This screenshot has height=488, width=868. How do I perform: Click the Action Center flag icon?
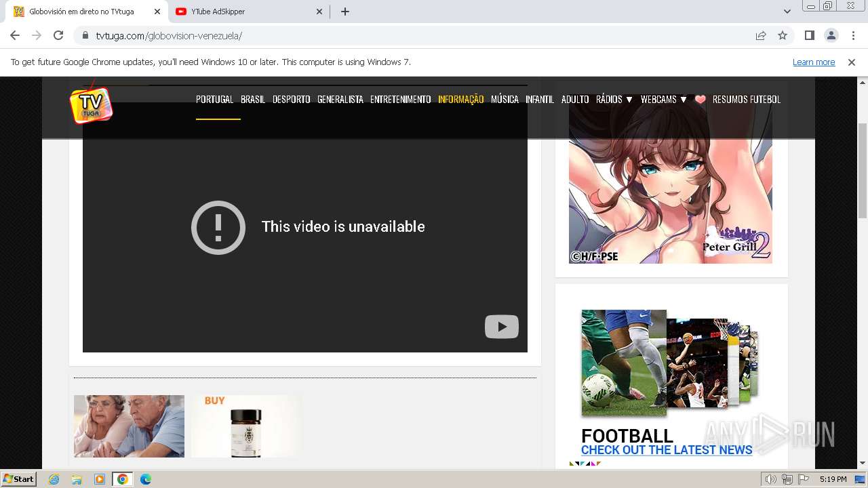click(x=804, y=479)
